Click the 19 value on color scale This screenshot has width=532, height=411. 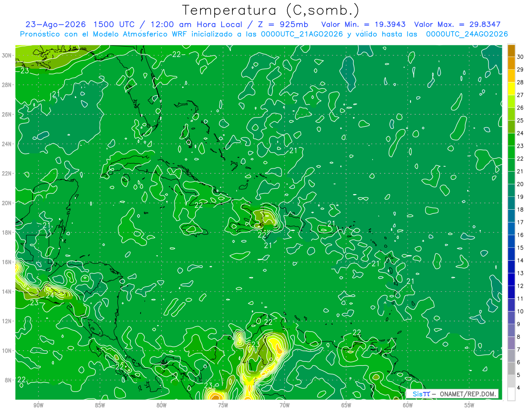click(520, 197)
